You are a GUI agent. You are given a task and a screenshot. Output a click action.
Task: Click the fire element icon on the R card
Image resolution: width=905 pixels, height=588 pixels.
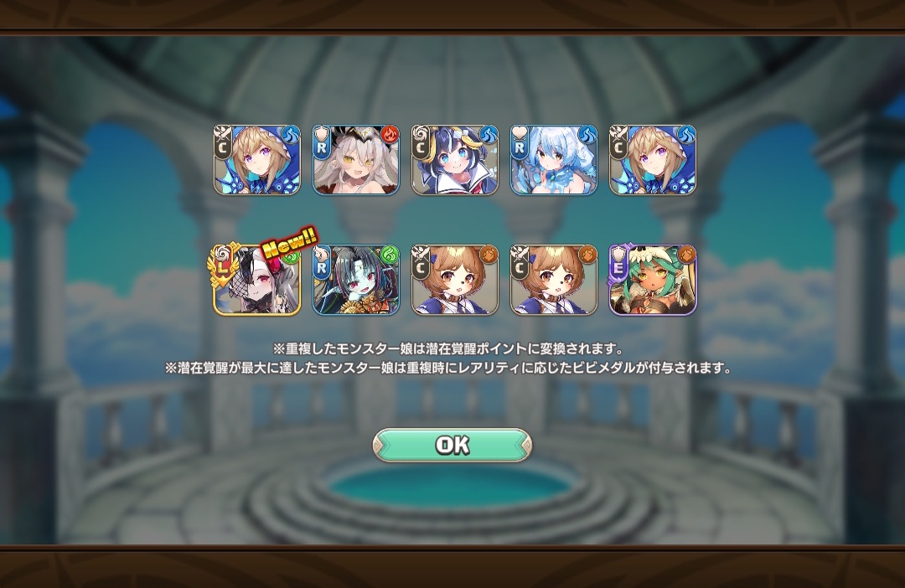pyautogui.click(x=390, y=135)
